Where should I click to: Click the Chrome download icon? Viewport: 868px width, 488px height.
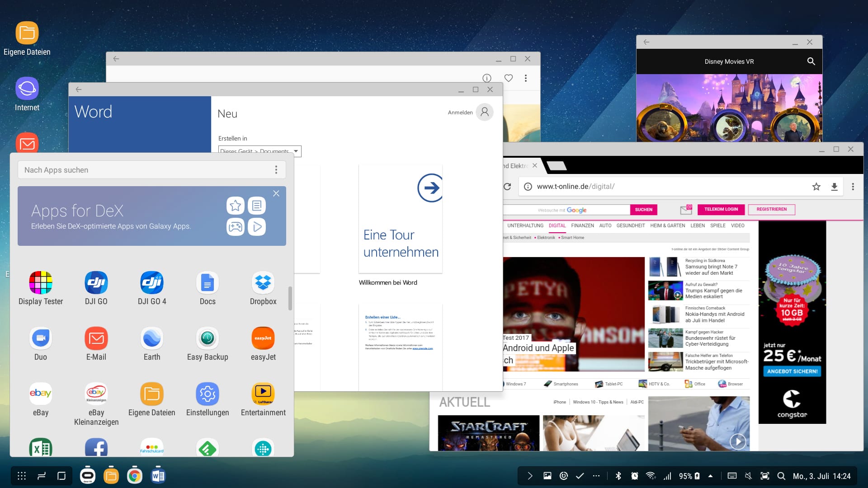click(835, 187)
